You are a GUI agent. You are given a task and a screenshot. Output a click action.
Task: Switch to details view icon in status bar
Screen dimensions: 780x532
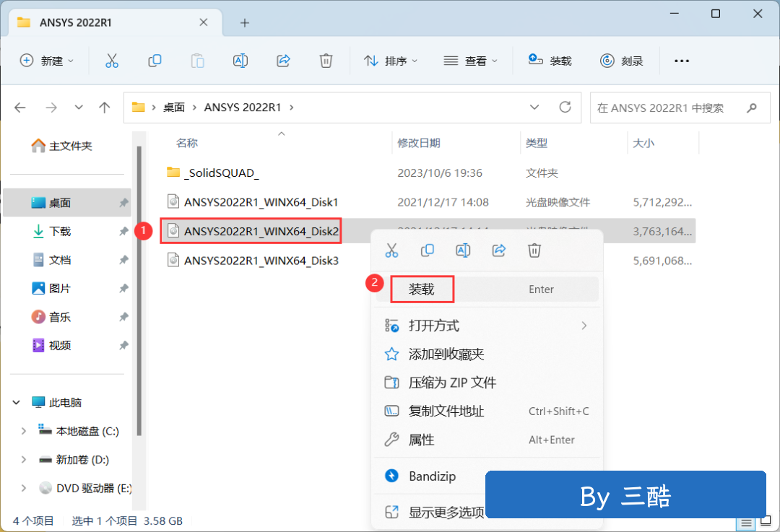coord(746,523)
